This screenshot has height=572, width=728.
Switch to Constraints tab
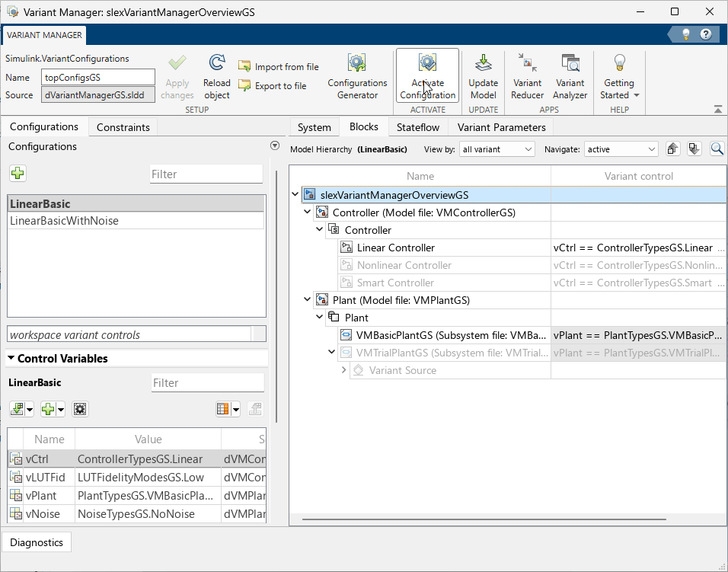pos(123,127)
